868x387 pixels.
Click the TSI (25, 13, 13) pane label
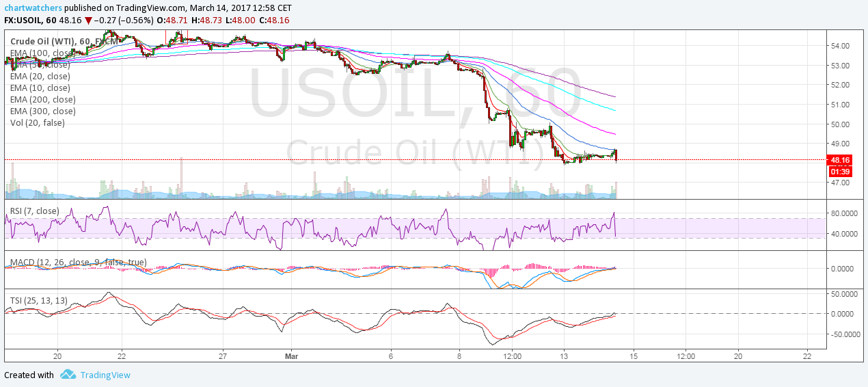click(x=38, y=300)
